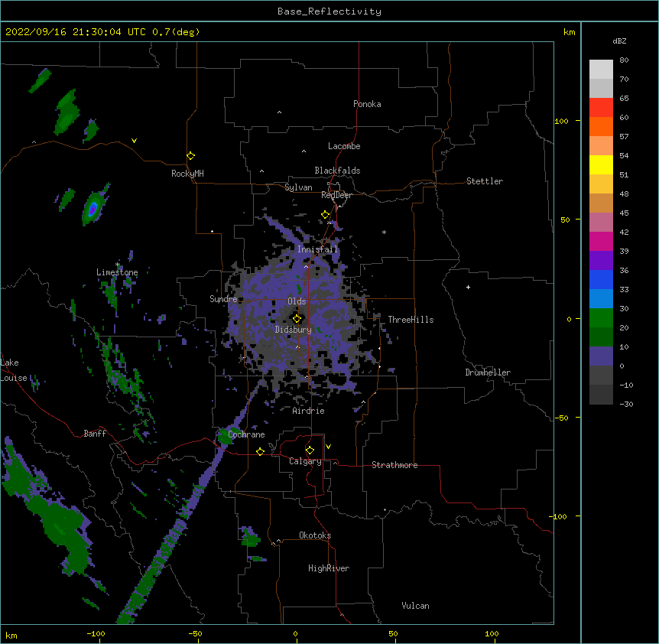Viewport: 659px width, 644px height.
Task: Click the RedDeer city label
Action: click(x=336, y=195)
